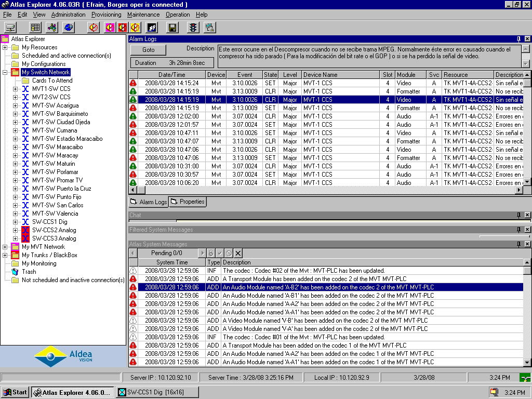Click red SW-CCS2 Analog switch icon
The width and height of the screenshot is (532, 399).
25,230
